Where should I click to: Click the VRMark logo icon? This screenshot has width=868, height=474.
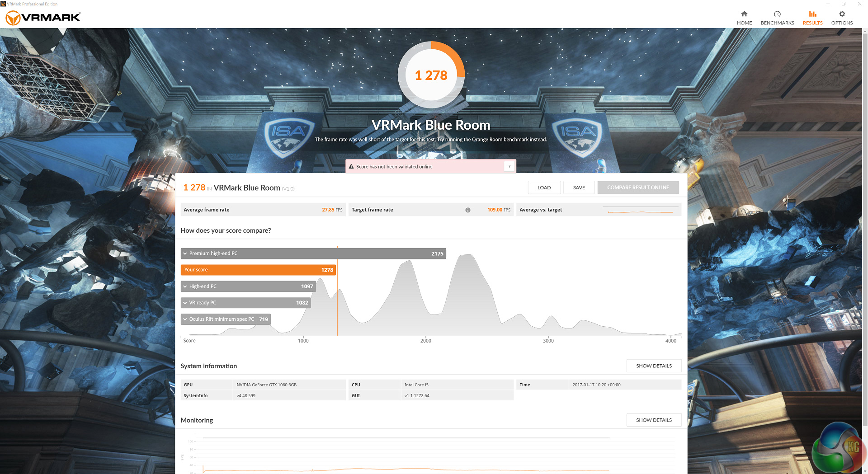click(x=13, y=18)
